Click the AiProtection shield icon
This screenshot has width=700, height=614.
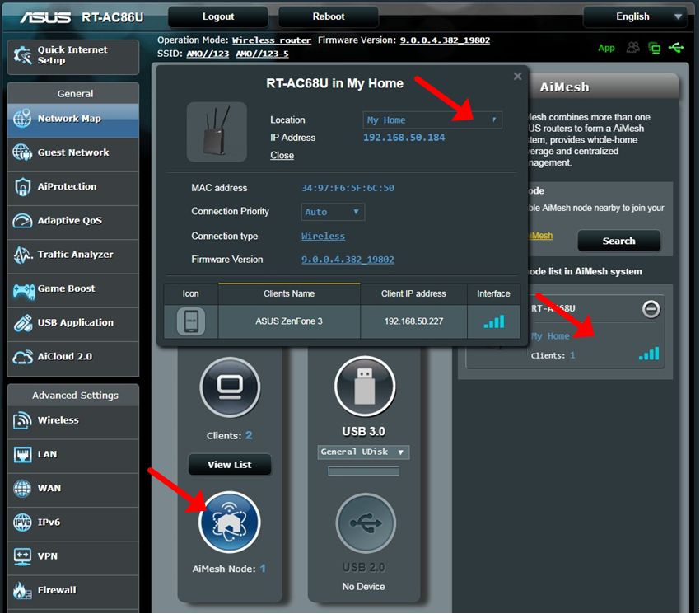(x=22, y=187)
